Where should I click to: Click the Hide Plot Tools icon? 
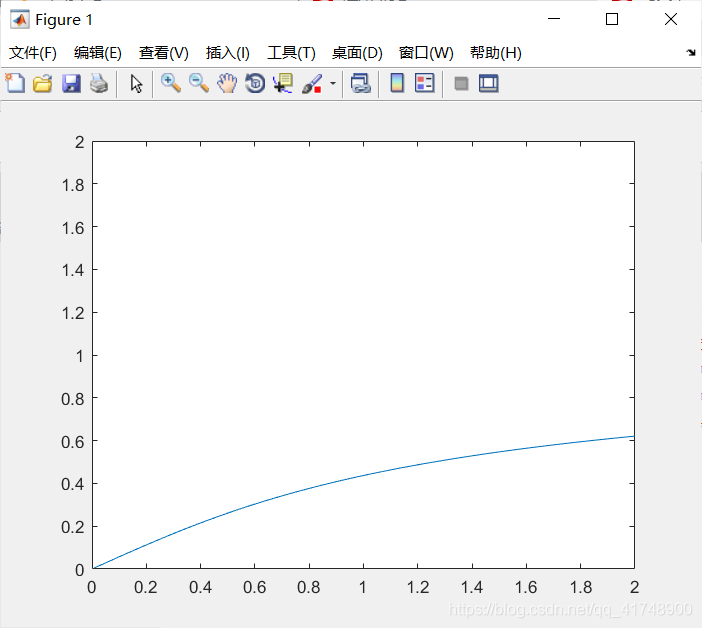[x=461, y=84]
